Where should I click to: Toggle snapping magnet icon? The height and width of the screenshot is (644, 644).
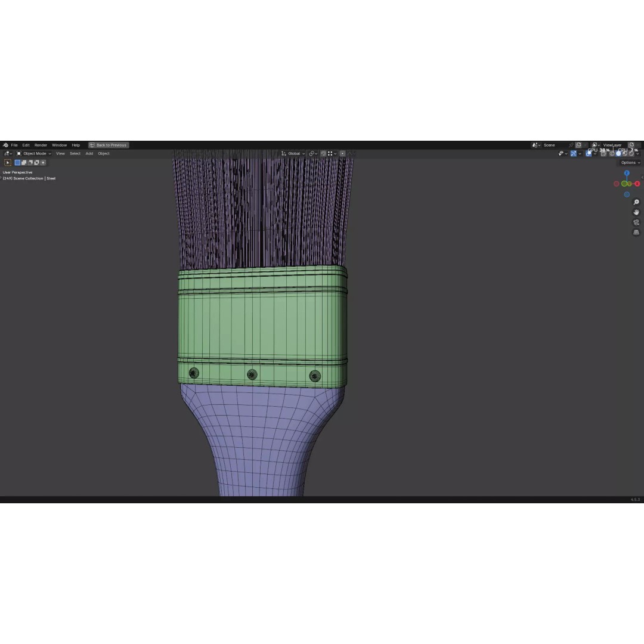pos(324,154)
